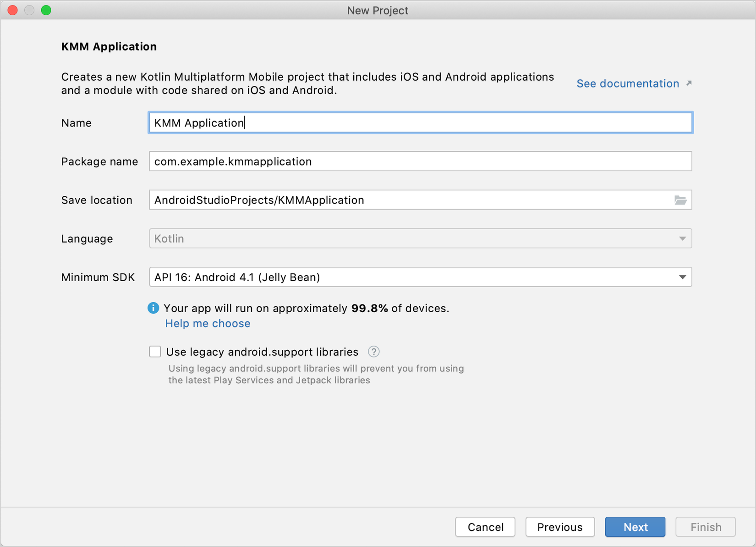Click the blue info icon near device percentage
The width and height of the screenshot is (756, 547).
point(153,308)
